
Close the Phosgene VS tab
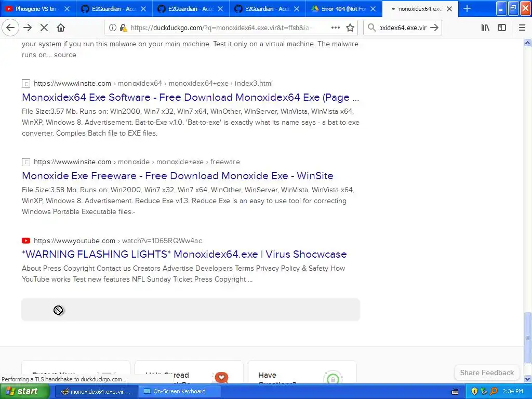[67, 9]
